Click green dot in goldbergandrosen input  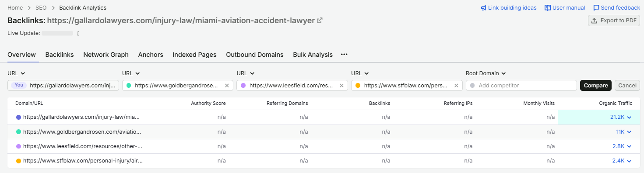[x=129, y=86]
